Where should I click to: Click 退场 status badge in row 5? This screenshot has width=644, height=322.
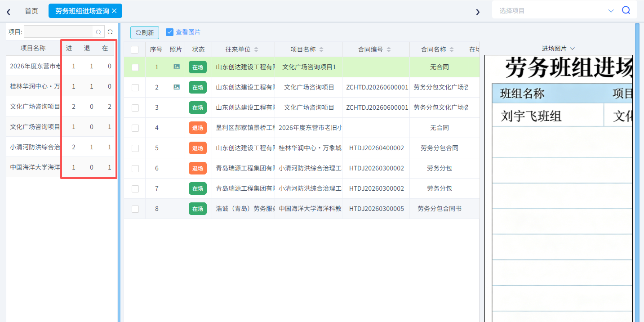point(198,148)
